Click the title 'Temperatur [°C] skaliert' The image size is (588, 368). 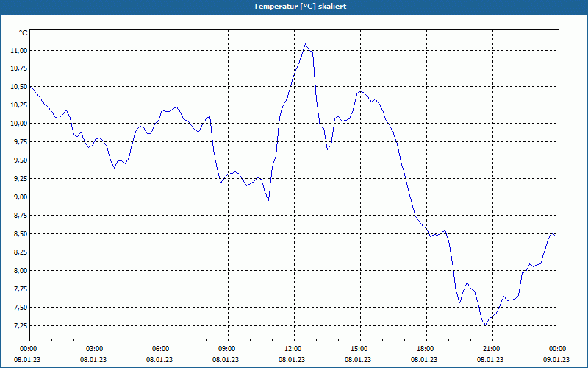[300, 7]
